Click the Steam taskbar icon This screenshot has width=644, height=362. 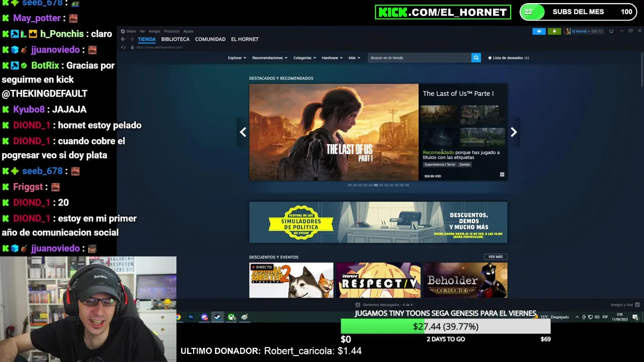[217, 317]
